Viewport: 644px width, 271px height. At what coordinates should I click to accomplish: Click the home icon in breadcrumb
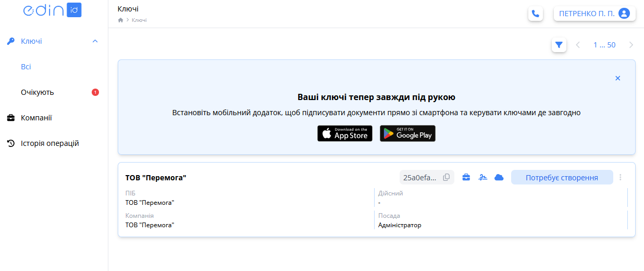pos(121,20)
